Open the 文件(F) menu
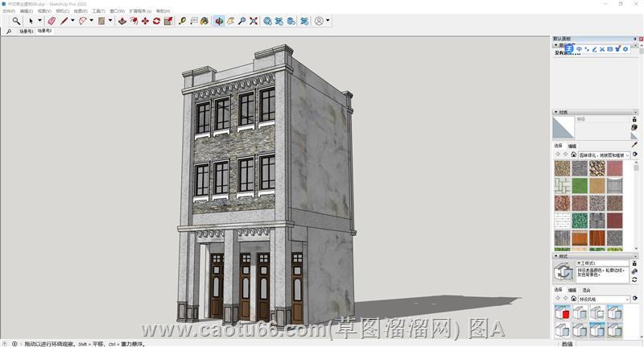 tap(9, 11)
